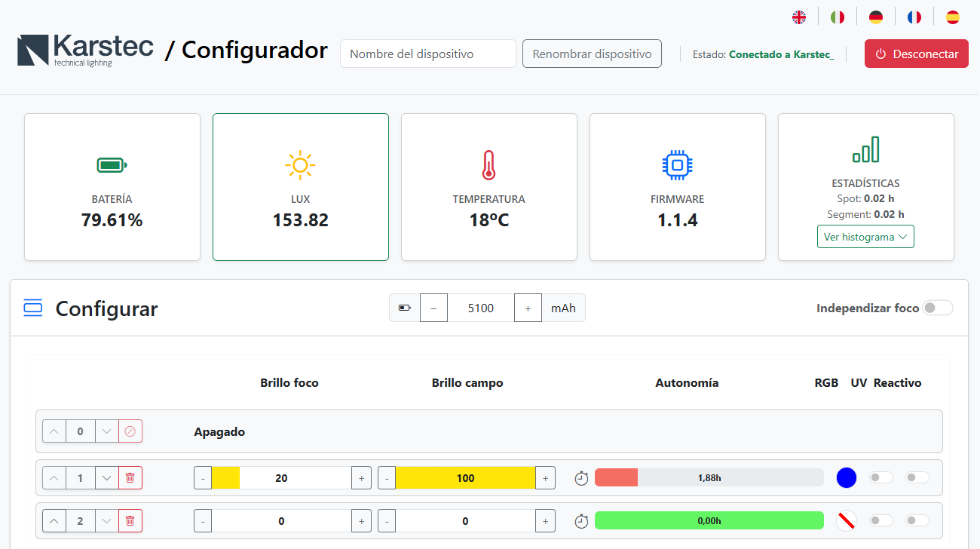Click the firmware chip icon
Viewport: 980px width, 549px height.
677,165
